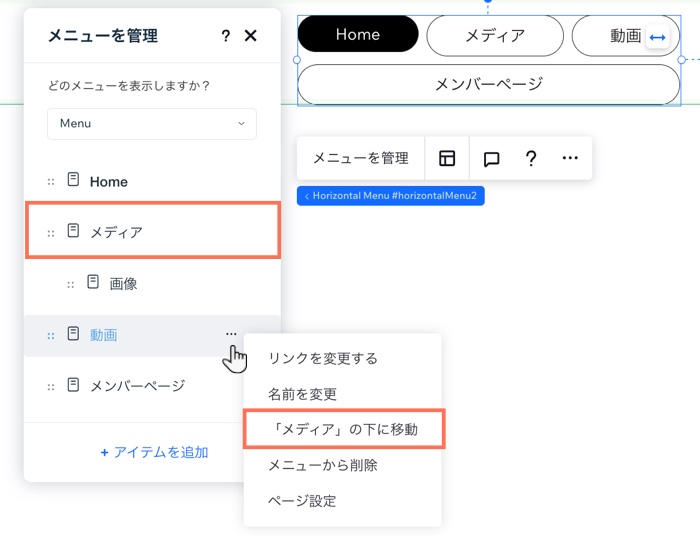The height and width of the screenshot is (536, 700).
Task: Select the Home item in the menu list
Action: [152, 182]
